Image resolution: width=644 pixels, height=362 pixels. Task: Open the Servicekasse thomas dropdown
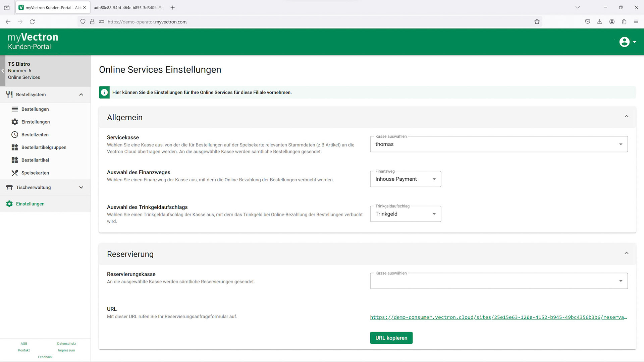point(498,144)
